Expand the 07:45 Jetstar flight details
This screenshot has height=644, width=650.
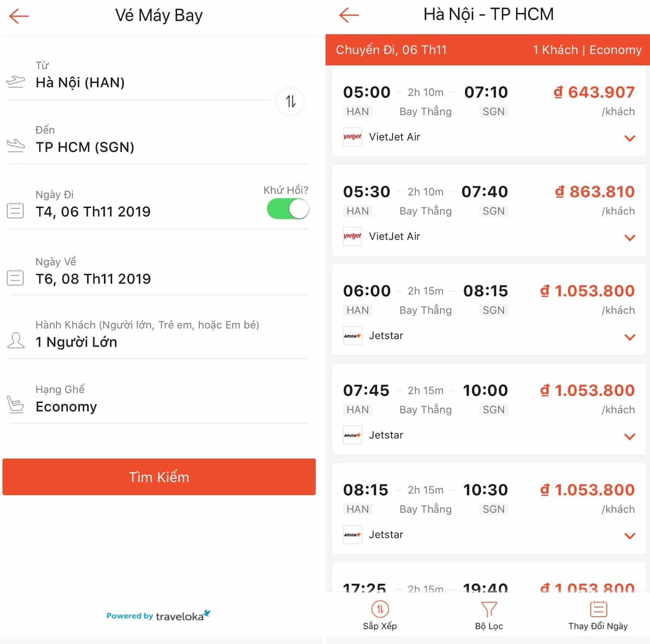(630, 437)
